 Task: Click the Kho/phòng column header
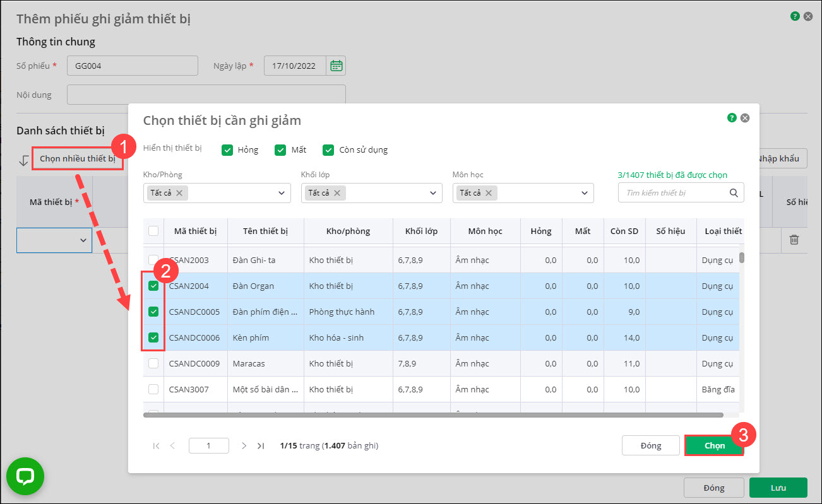click(x=348, y=231)
